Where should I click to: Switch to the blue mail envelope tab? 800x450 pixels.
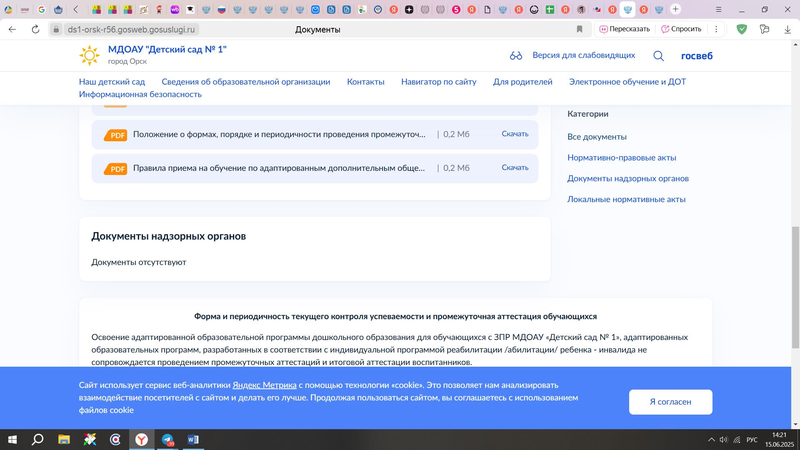[315, 9]
